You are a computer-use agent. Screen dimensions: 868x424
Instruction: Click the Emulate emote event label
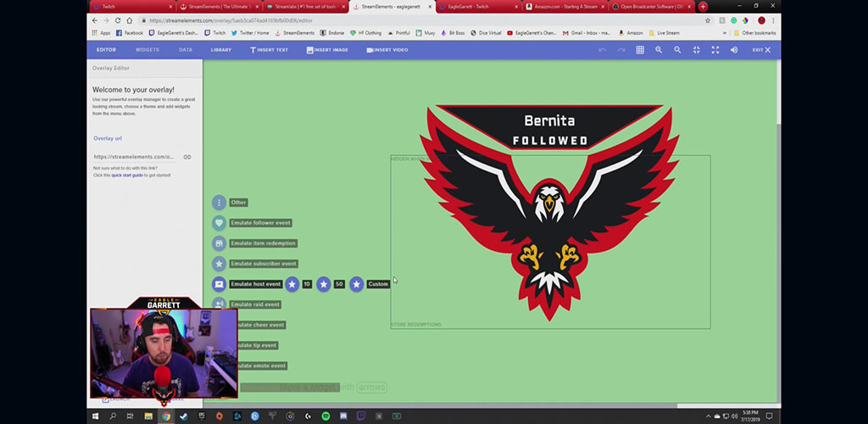[262, 365]
